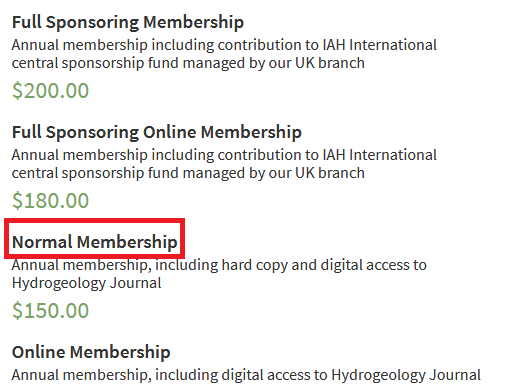This screenshot has height=384, width=523.
Task: Click 'UK branch' above the $200.00 price
Action: [x=330, y=63]
